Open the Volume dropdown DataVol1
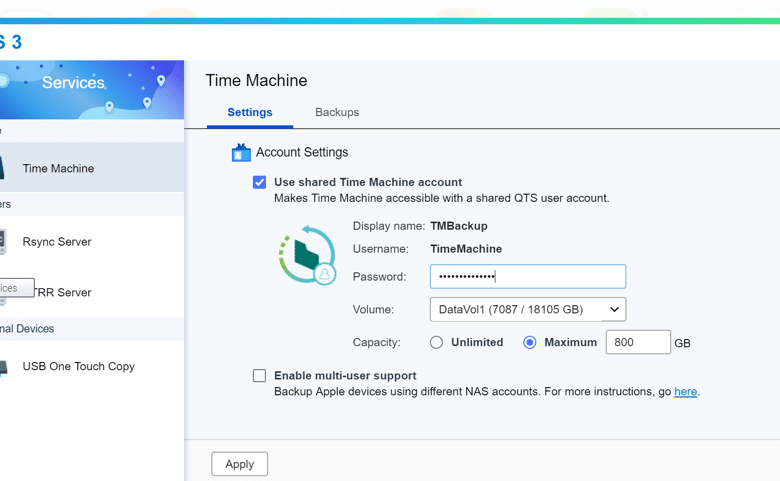The width and height of the screenshot is (780, 481). click(528, 309)
